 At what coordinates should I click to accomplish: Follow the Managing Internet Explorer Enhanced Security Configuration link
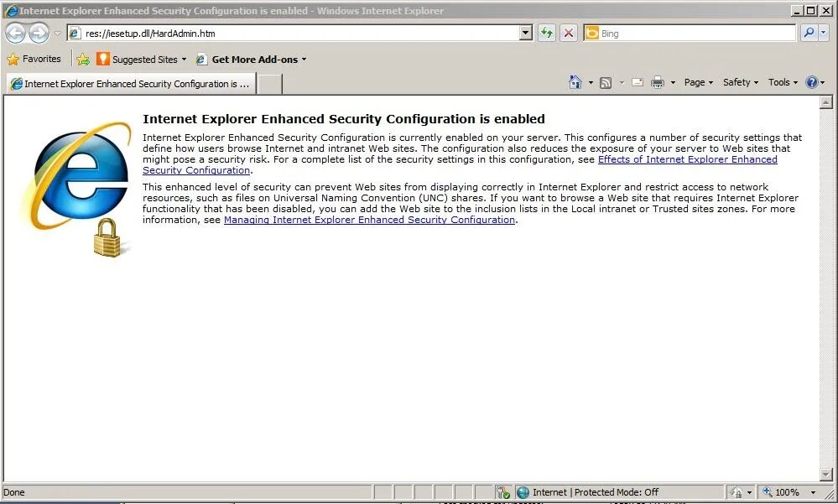pyautogui.click(x=369, y=220)
